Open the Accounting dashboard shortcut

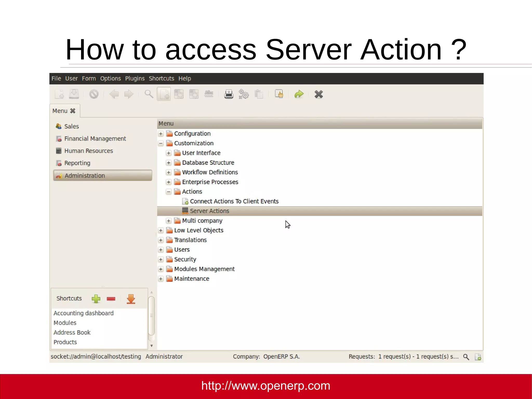(x=83, y=313)
